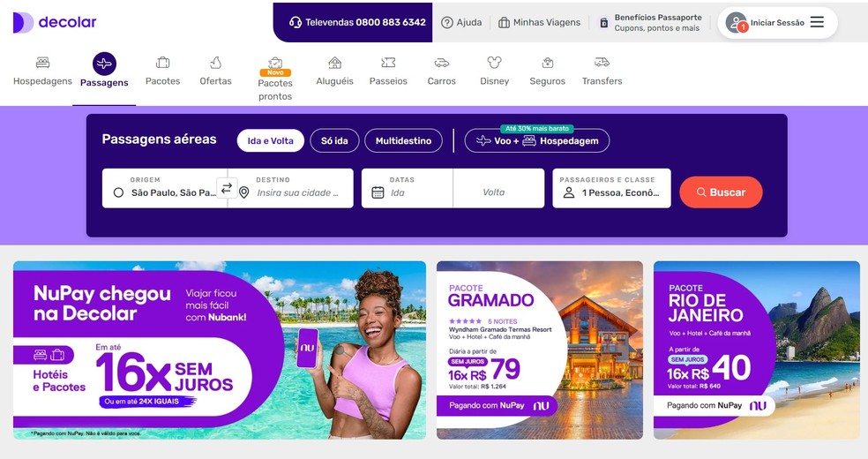The width and height of the screenshot is (868, 459).
Task: Switch to the Passeios tab
Action: pos(388,71)
